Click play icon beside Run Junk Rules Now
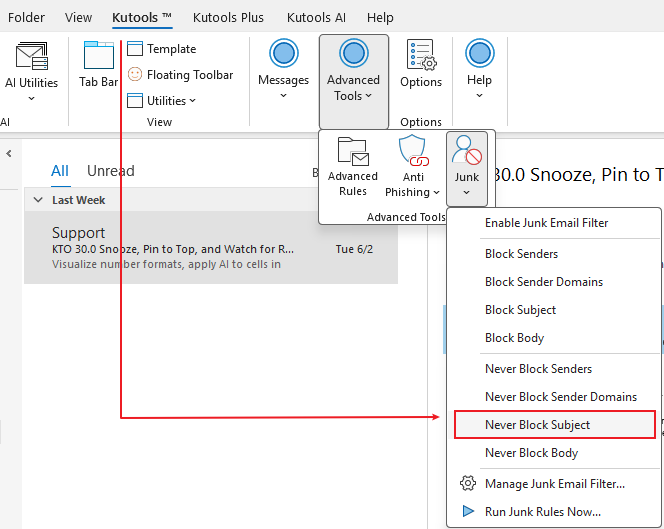 (x=468, y=511)
